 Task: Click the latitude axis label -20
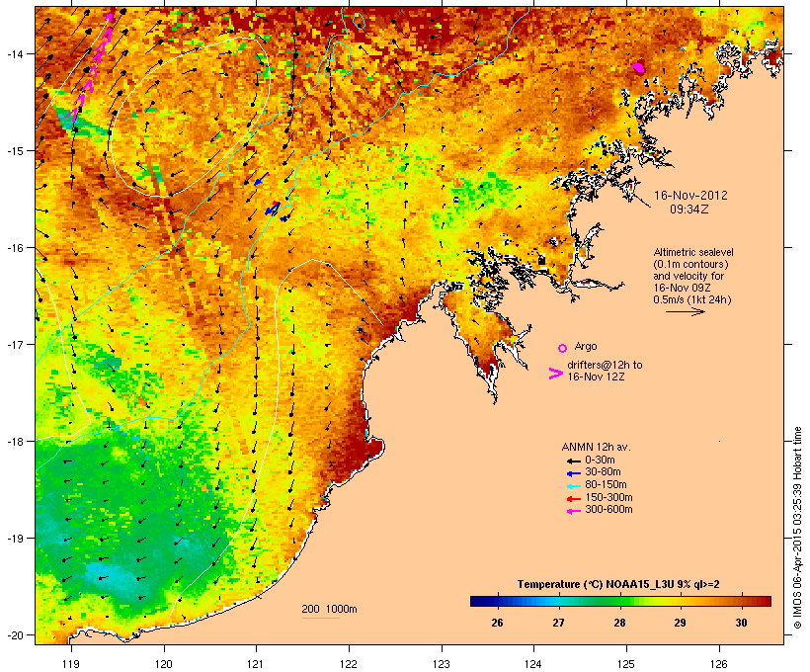(14, 634)
